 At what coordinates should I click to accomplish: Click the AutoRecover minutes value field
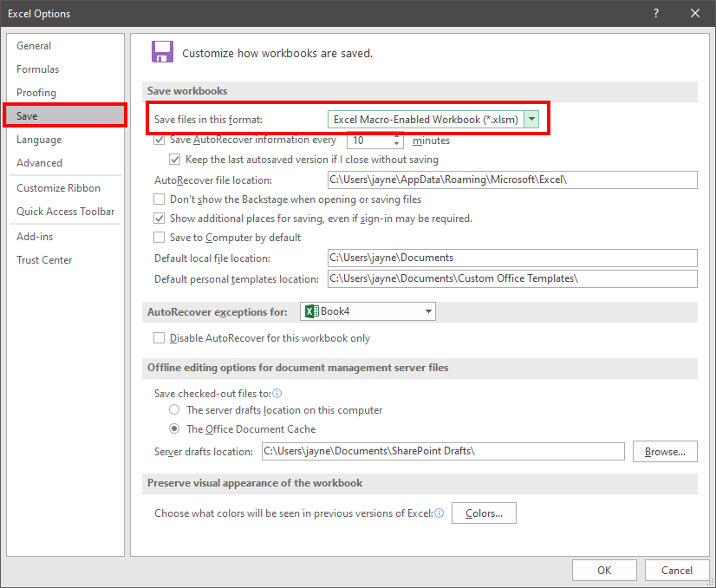pos(370,140)
